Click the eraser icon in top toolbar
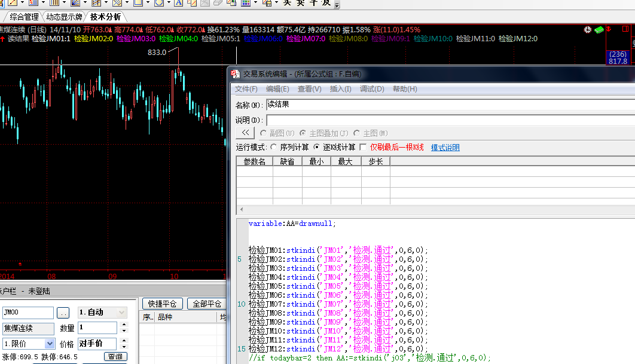The width and height of the screenshot is (635, 364). point(218,3)
